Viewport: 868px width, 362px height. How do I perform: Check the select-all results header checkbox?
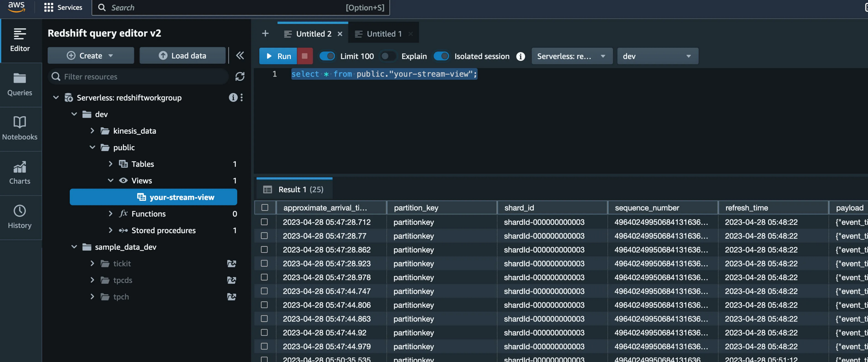(265, 207)
